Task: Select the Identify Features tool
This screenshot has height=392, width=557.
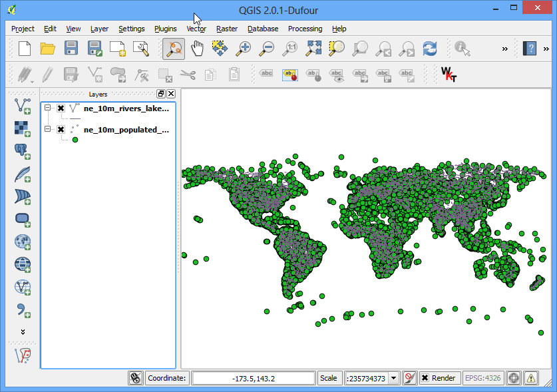Action: (462, 49)
